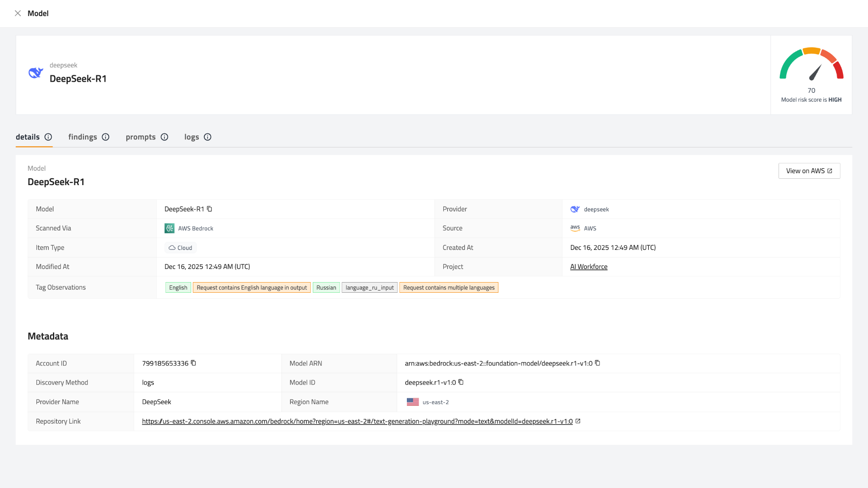The width and height of the screenshot is (868, 488).
Task: Open the findings tab
Action: point(83,137)
